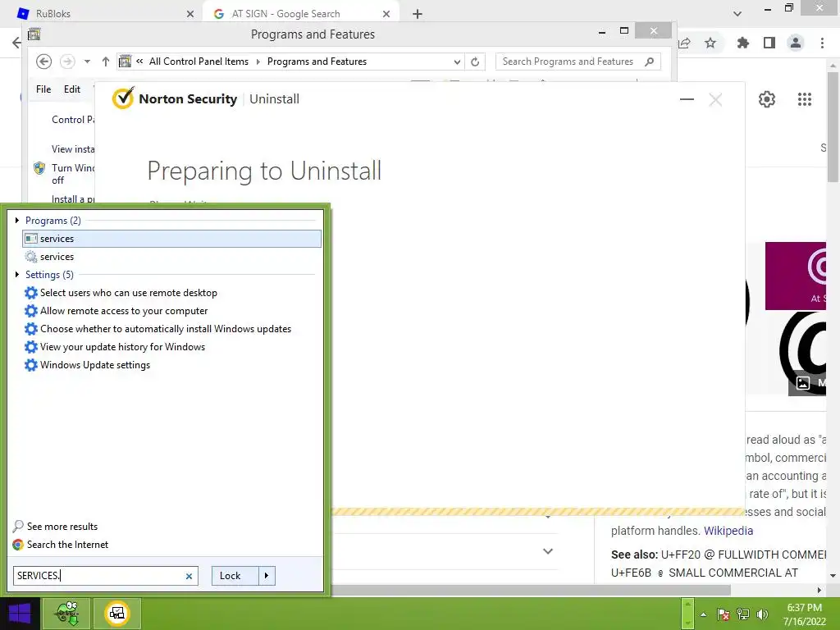The width and height of the screenshot is (840, 630).
Task: Open View your update history for Windows
Action: pyautogui.click(x=123, y=347)
